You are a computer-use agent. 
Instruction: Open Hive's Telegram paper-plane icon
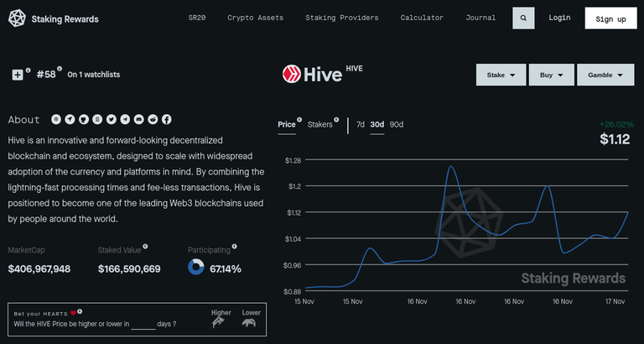tap(125, 120)
